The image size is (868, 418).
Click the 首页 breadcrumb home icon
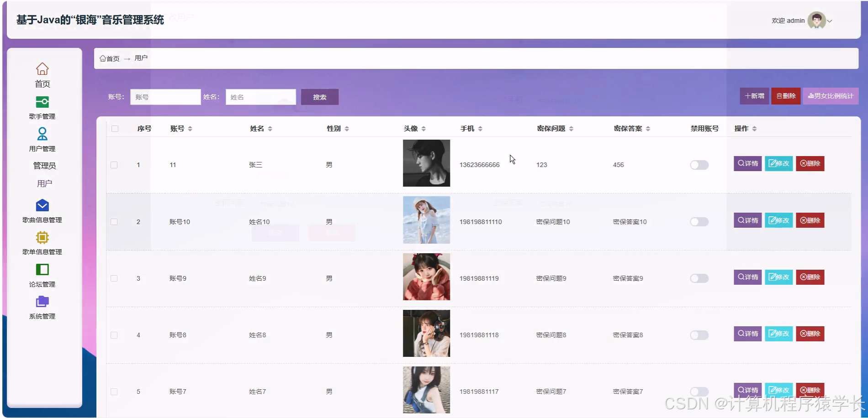pyautogui.click(x=103, y=58)
